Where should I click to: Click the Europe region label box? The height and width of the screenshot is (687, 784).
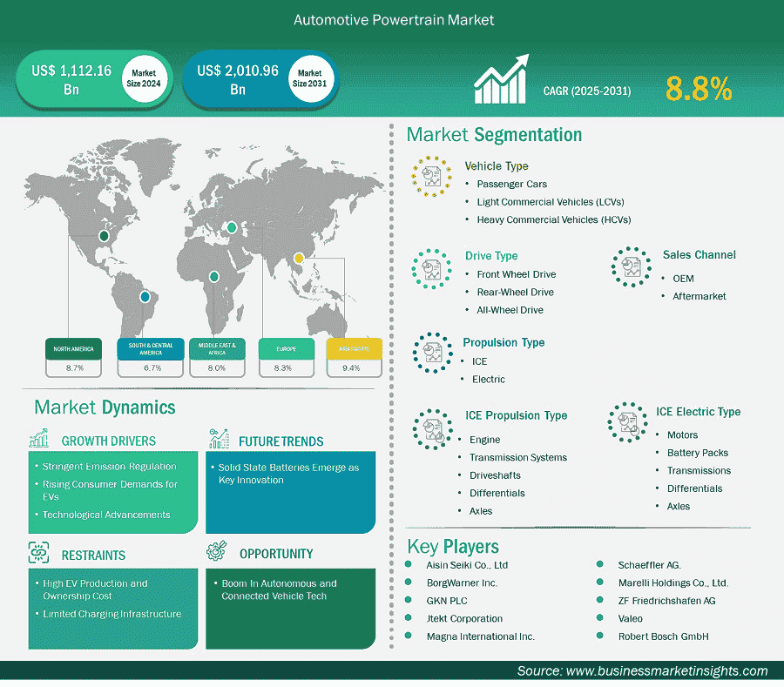coord(287,348)
